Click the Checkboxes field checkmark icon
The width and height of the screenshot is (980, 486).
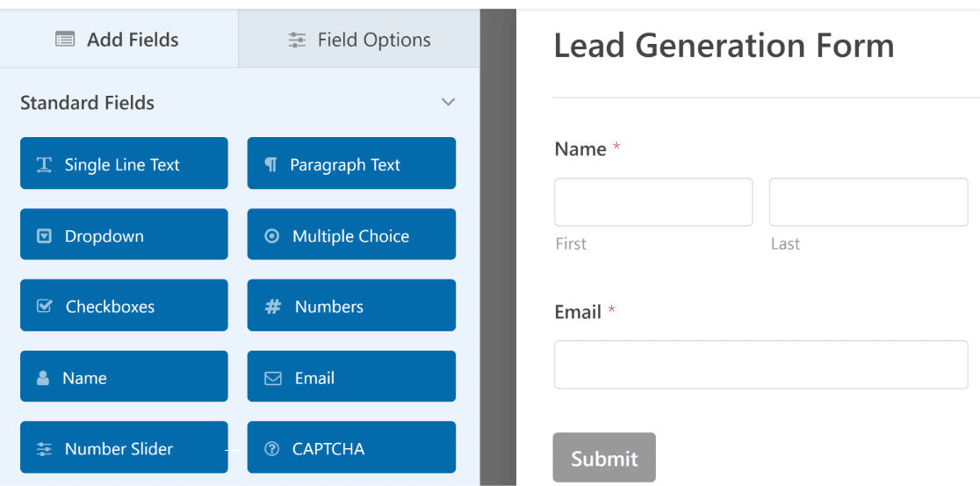tap(45, 307)
